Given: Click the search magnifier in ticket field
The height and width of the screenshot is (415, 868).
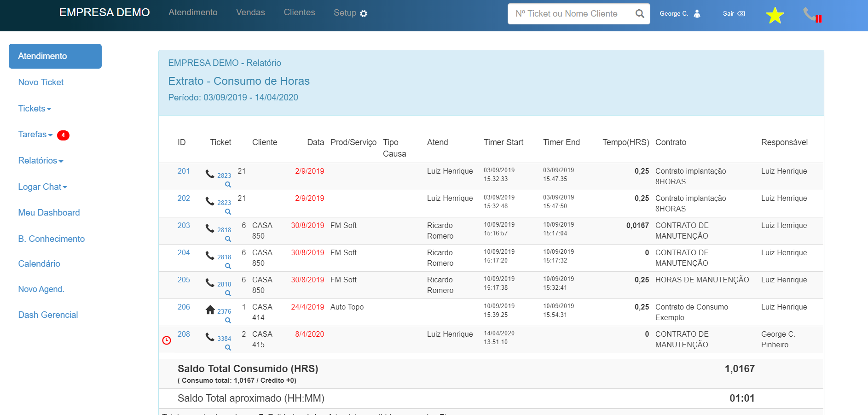Looking at the screenshot, I should point(640,14).
